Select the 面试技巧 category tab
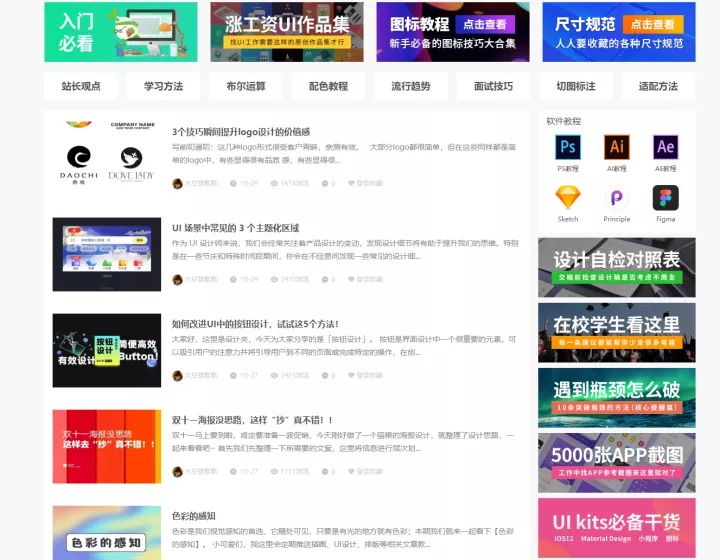 pyautogui.click(x=493, y=86)
